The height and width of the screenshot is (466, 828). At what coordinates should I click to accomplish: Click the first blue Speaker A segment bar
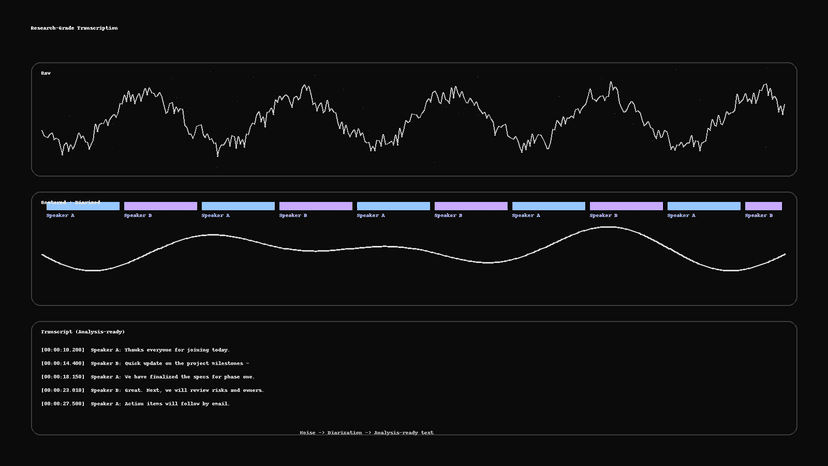pos(83,206)
